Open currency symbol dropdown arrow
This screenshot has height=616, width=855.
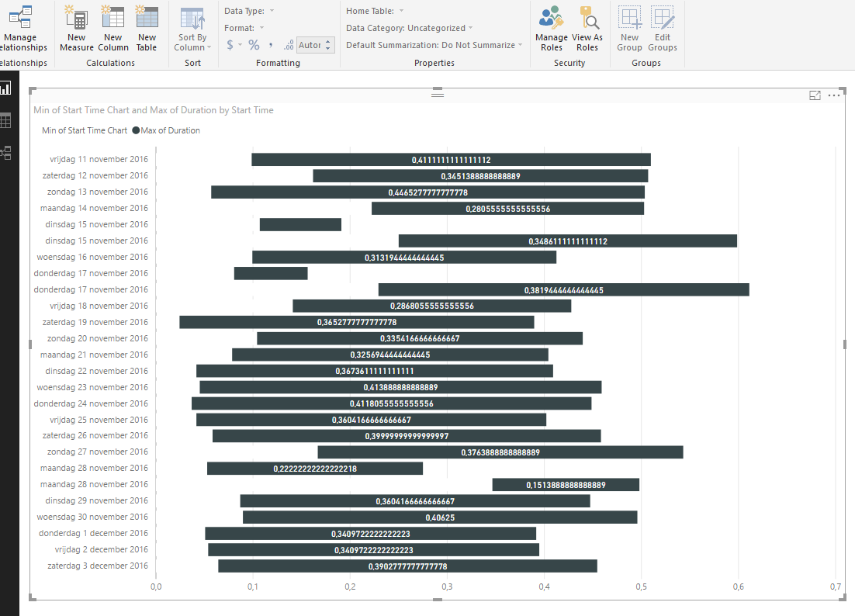[240, 45]
